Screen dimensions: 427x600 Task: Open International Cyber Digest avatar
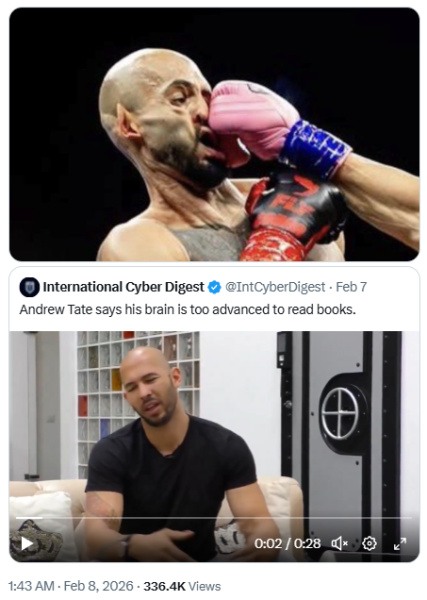(29, 287)
